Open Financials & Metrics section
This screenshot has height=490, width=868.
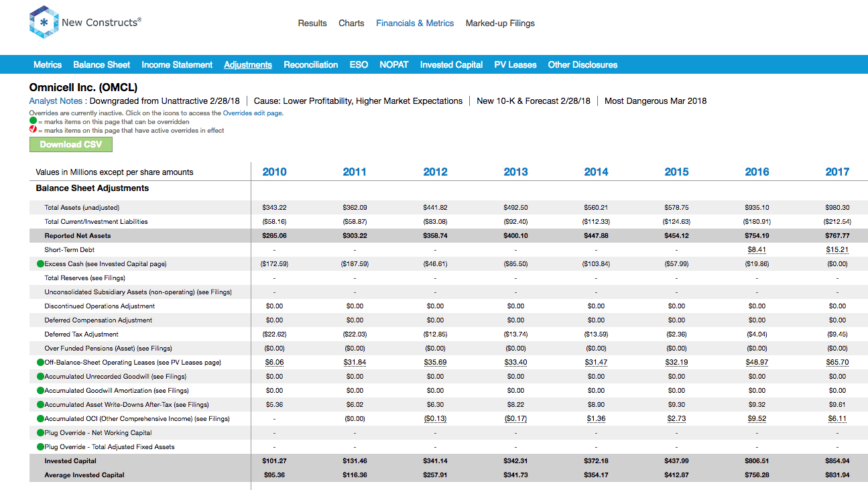pyautogui.click(x=415, y=23)
